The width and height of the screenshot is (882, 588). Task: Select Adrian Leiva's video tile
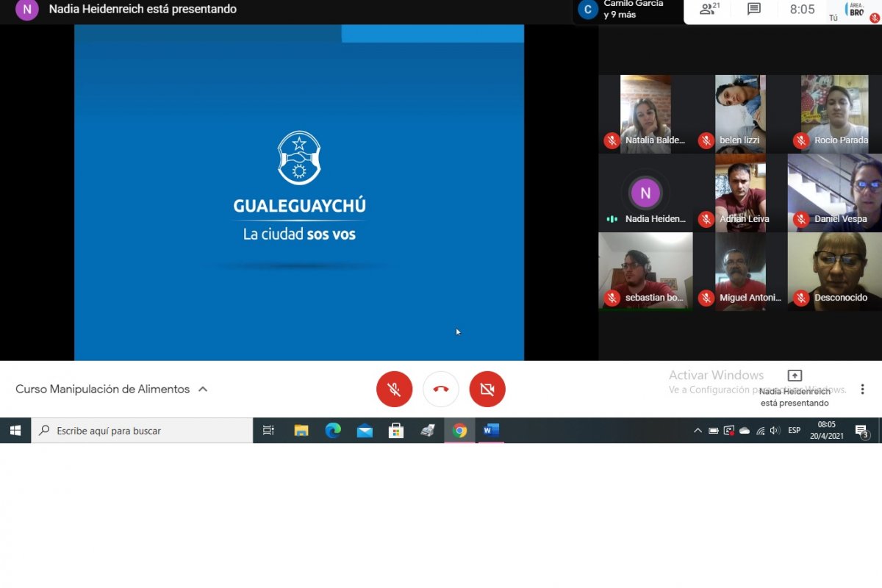point(740,193)
